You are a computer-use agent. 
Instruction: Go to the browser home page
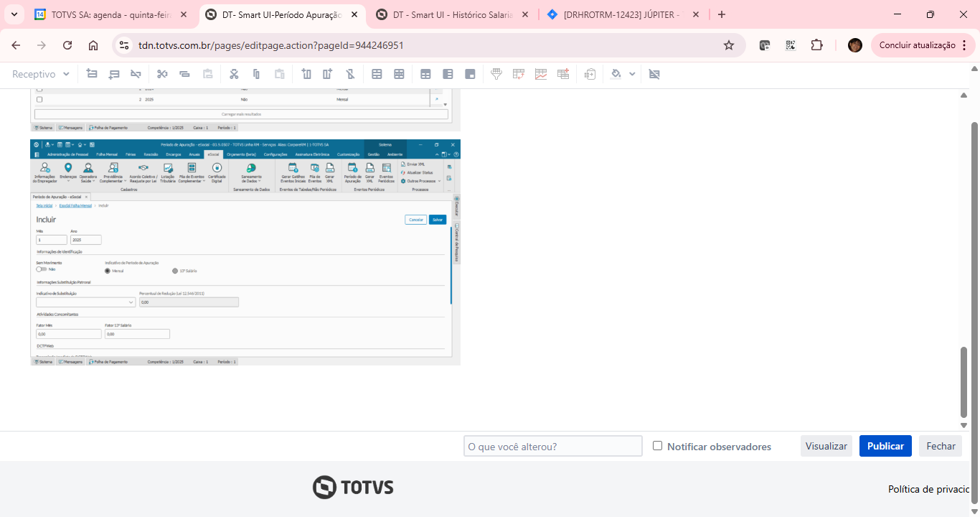93,45
